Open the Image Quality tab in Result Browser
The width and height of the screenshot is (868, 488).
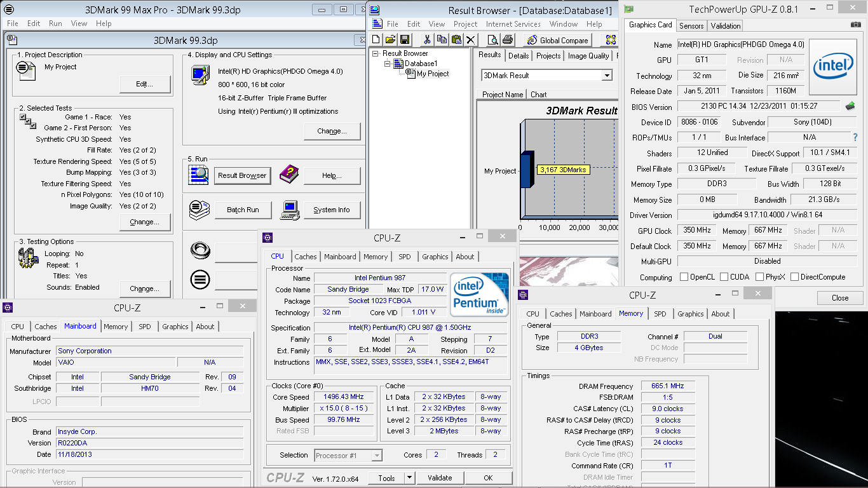588,56
